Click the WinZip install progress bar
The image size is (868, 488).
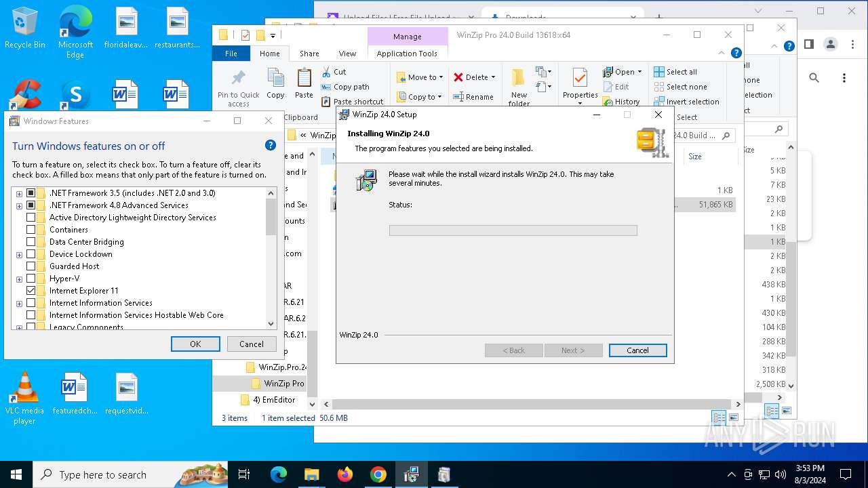(x=513, y=230)
